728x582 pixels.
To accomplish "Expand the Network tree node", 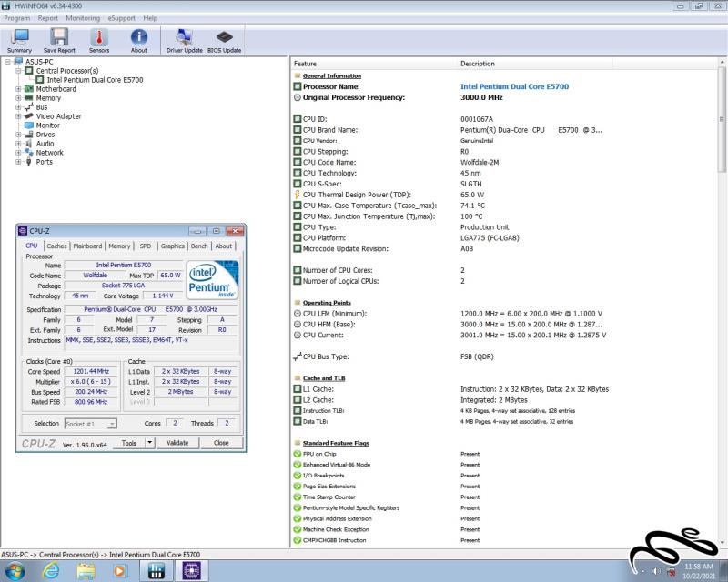I will [18, 152].
